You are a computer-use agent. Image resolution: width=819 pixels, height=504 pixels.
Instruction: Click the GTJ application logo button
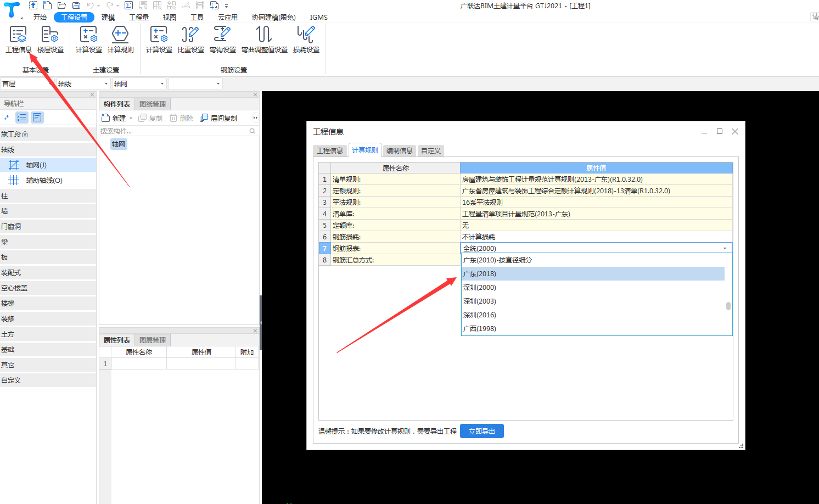12,10
